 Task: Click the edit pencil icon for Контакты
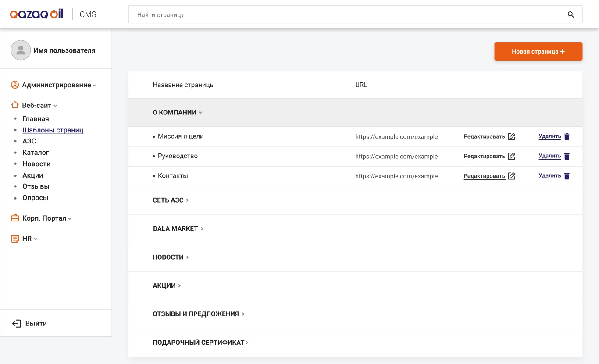(x=511, y=176)
